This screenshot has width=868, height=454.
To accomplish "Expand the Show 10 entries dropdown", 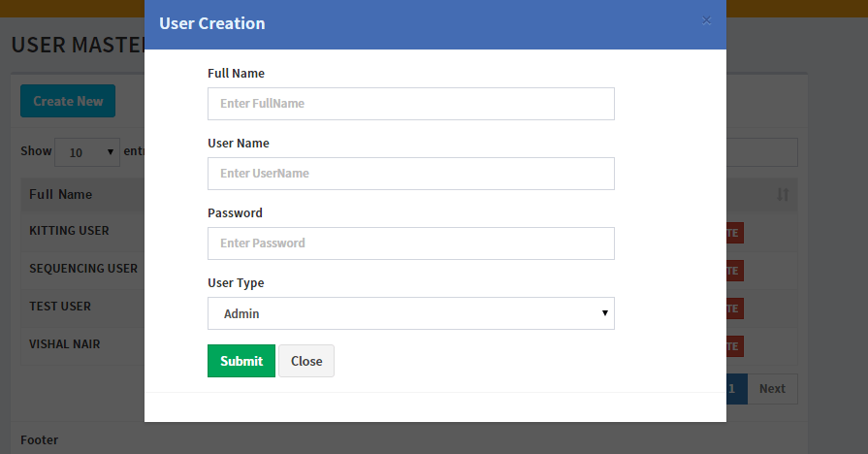I will click(x=86, y=151).
